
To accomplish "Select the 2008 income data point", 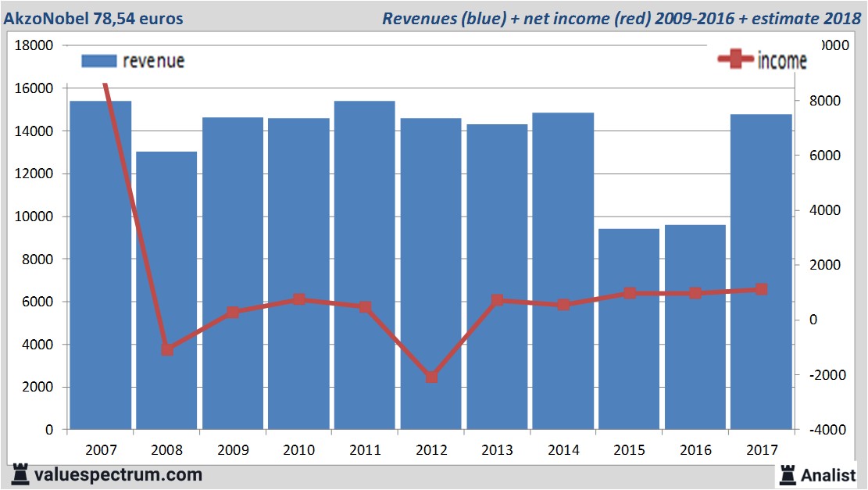I will click(167, 349).
